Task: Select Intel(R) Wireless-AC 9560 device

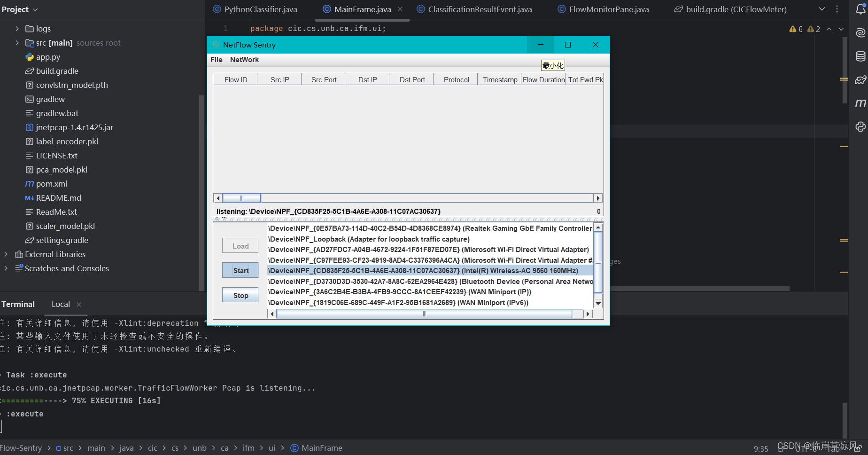Action: tap(430, 271)
